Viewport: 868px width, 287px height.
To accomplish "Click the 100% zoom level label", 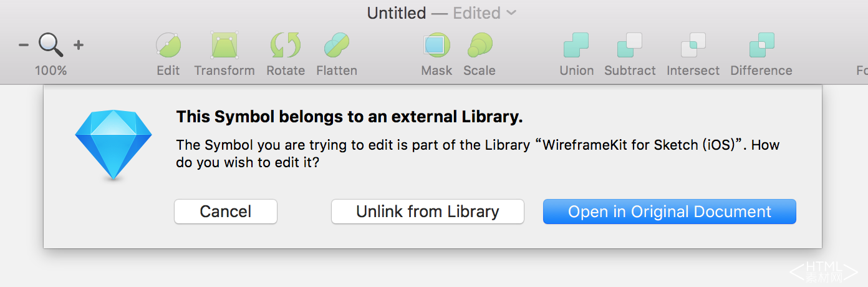I will (x=51, y=71).
